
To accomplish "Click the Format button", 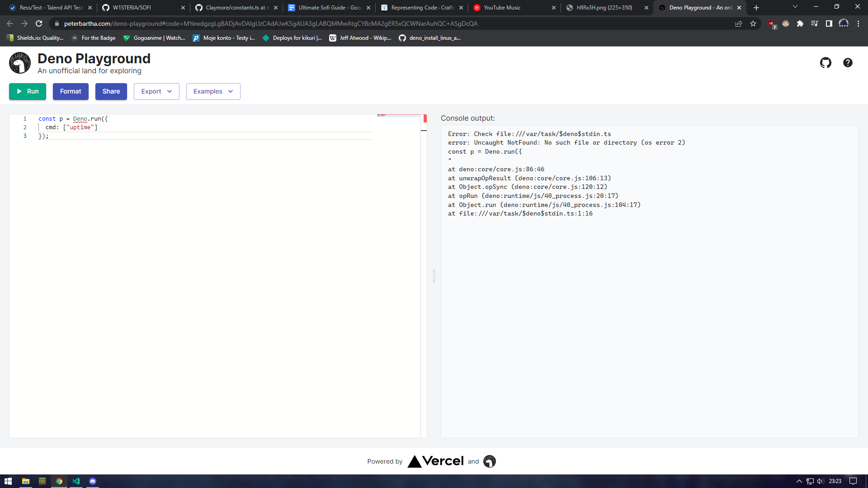I will 71,91.
